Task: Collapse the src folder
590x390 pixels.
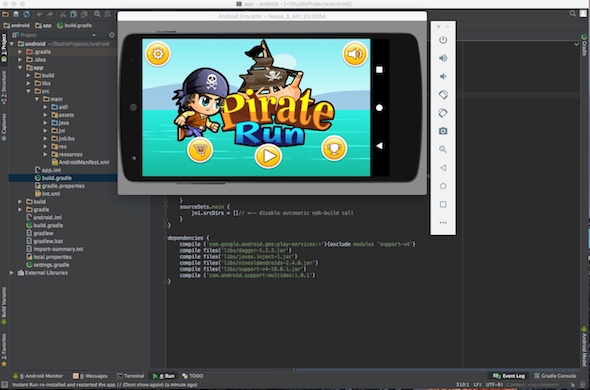Action: pos(29,91)
